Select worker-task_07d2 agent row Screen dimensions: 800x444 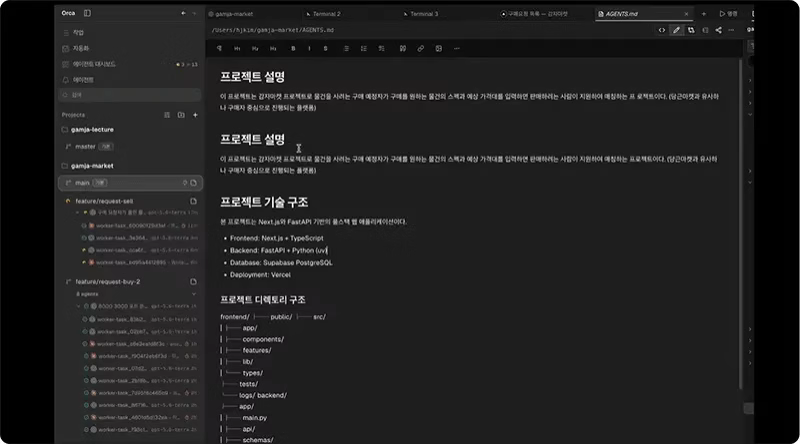[140, 368]
